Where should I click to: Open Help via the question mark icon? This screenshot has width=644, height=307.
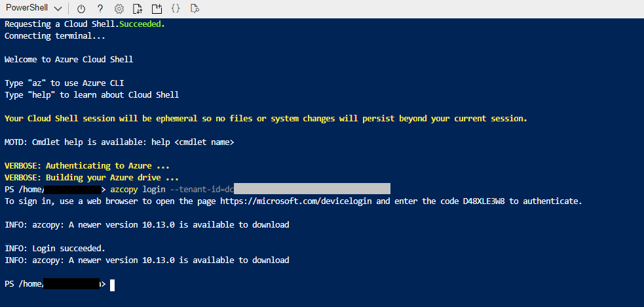pyautogui.click(x=100, y=9)
